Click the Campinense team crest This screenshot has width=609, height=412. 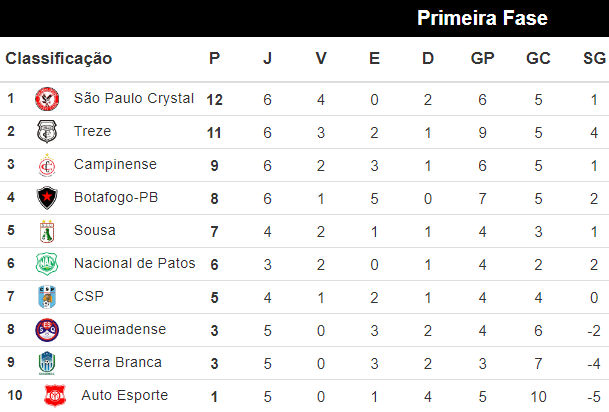click(46, 164)
